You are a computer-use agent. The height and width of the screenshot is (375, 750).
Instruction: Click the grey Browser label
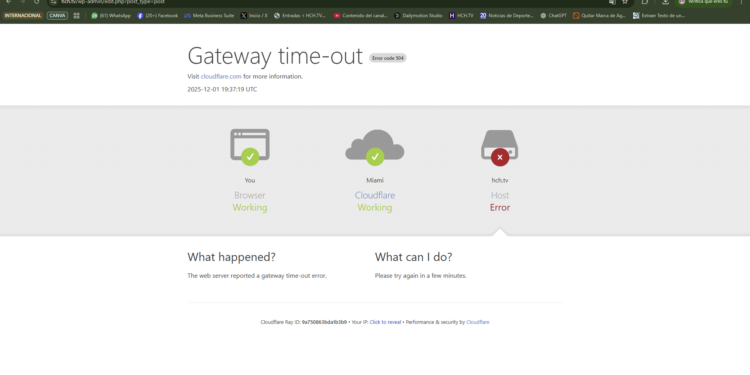(x=250, y=195)
